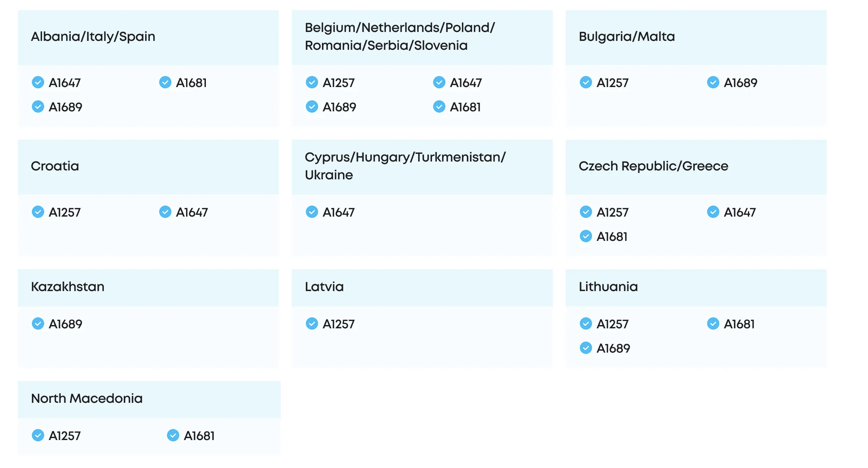Select the Albania/Italy/Spain heading
Image resolution: width=868 pixels, height=468 pixels.
[x=93, y=36]
